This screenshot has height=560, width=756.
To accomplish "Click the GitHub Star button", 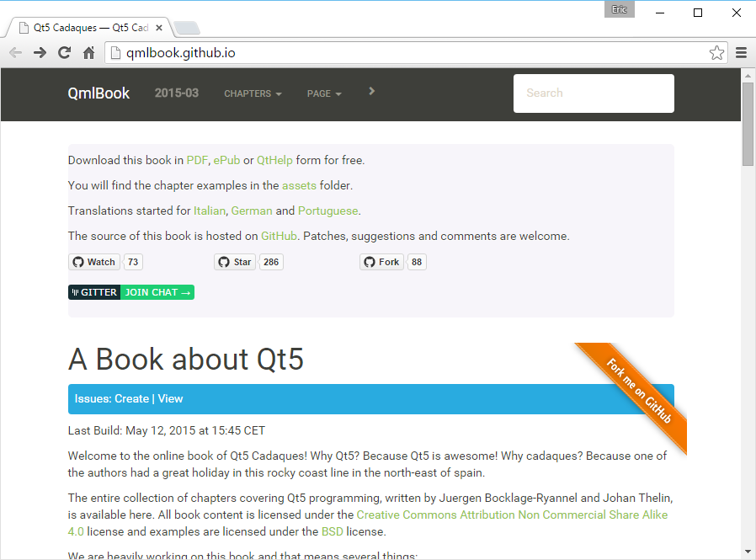I will [235, 262].
